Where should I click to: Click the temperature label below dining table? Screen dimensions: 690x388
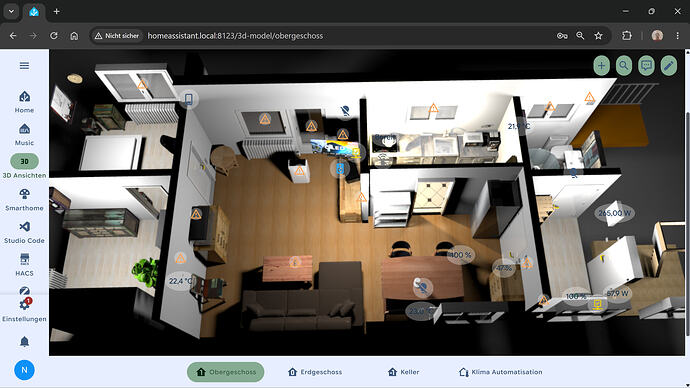(422, 311)
